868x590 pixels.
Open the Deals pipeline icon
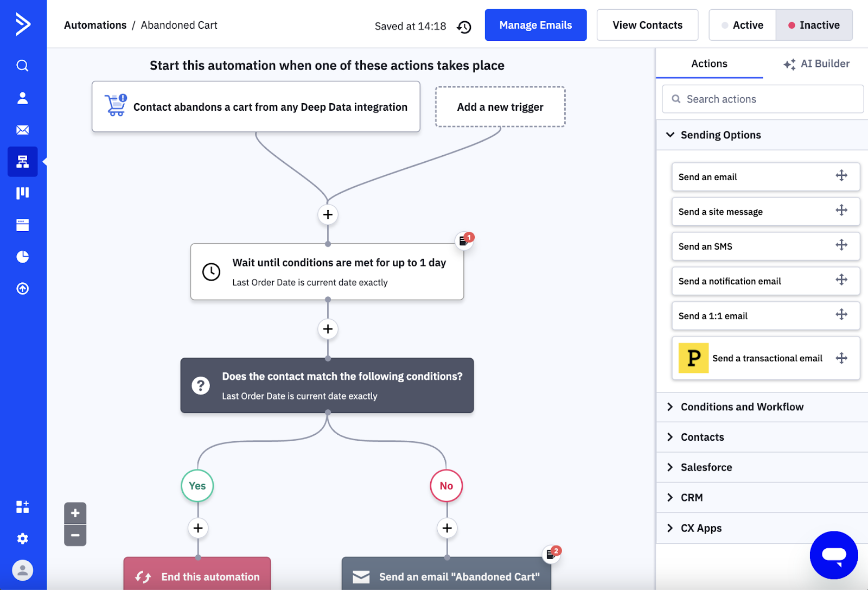(22, 193)
